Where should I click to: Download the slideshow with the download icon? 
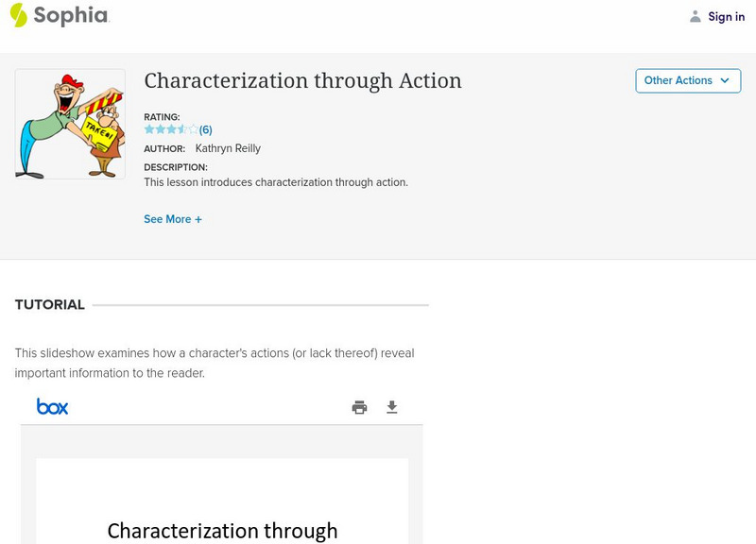392,407
